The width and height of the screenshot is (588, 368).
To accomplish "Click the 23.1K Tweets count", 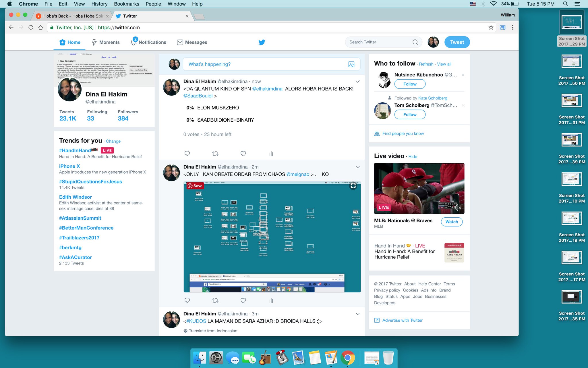I will point(68,118).
